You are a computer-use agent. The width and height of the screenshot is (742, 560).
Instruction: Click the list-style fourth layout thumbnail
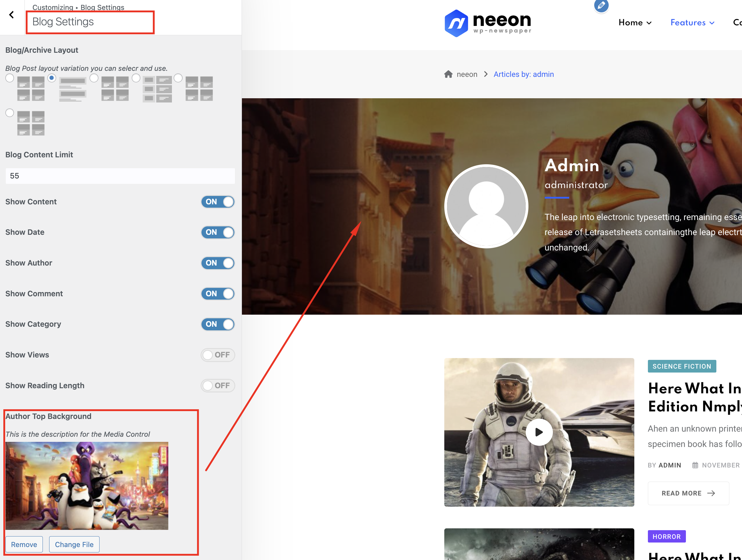pyautogui.click(x=157, y=89)
